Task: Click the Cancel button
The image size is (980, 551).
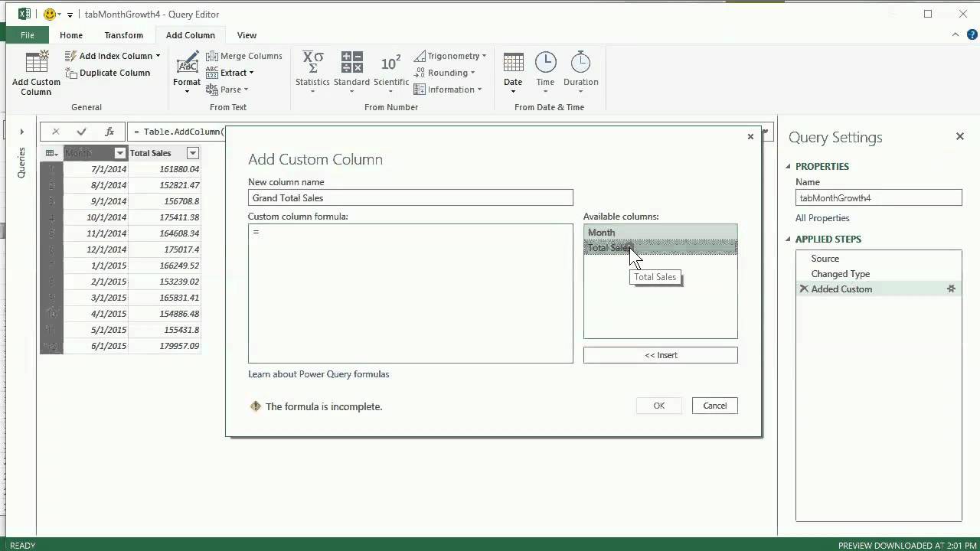Action: [714, 406]
